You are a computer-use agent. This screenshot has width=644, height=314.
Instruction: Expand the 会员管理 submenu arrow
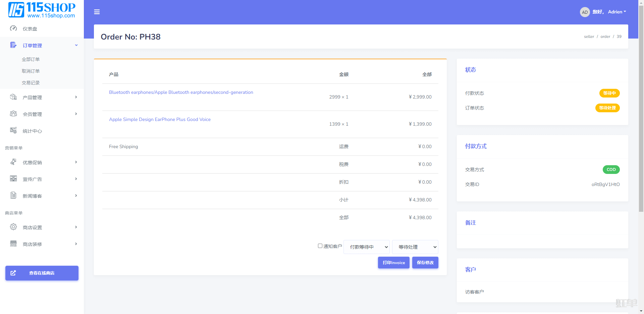(76, 114)
